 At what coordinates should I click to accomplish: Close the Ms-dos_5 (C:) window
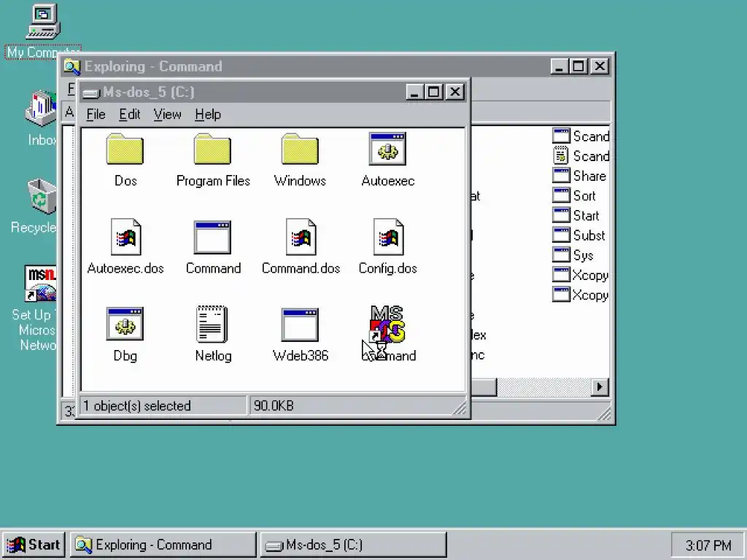click(454, 92)
